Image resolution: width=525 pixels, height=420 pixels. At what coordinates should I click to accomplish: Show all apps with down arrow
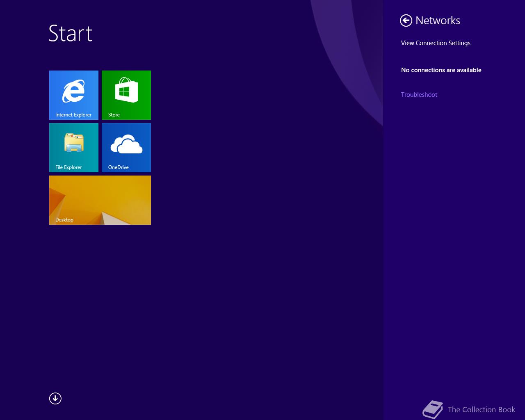(x=55, y=398)
